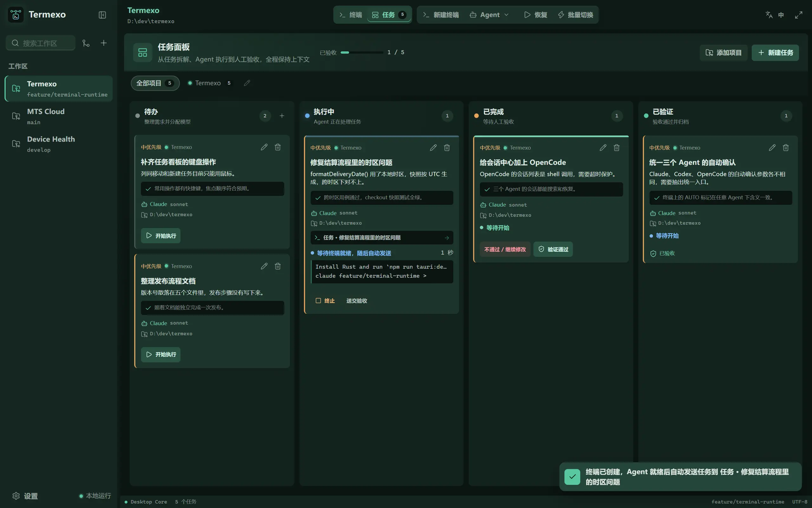Delete the 统一三个 Agent 的自动确认 card
Viewport: 812px width, 508px height.
(x=785, y=148)
